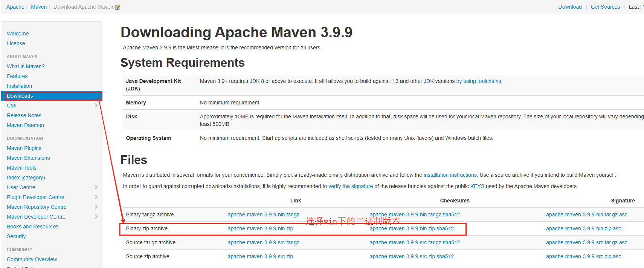Viewport: 644px width, 268px height.
Task: Download apache-maven-3.9.9-src.tar.gz
Action: click(263, 242)
